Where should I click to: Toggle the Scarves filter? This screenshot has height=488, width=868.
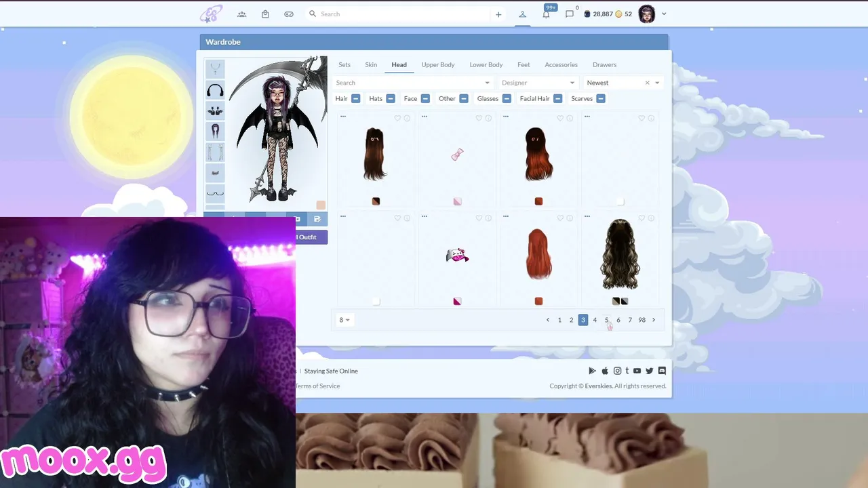tap(601, 99)
